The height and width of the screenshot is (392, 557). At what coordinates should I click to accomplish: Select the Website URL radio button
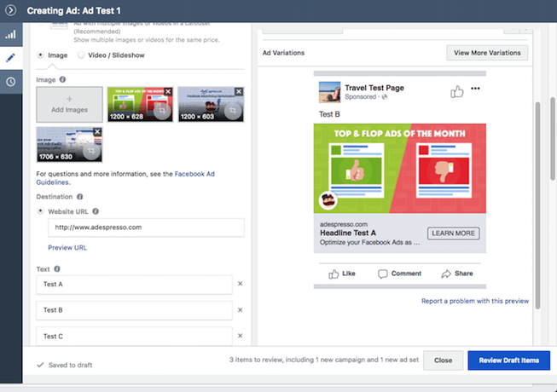[x=40, y=211]
